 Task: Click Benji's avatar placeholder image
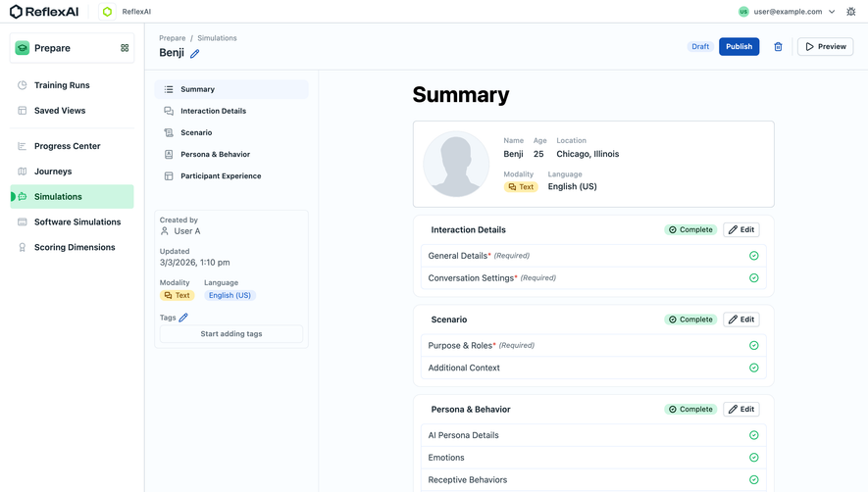pos(456,164)
